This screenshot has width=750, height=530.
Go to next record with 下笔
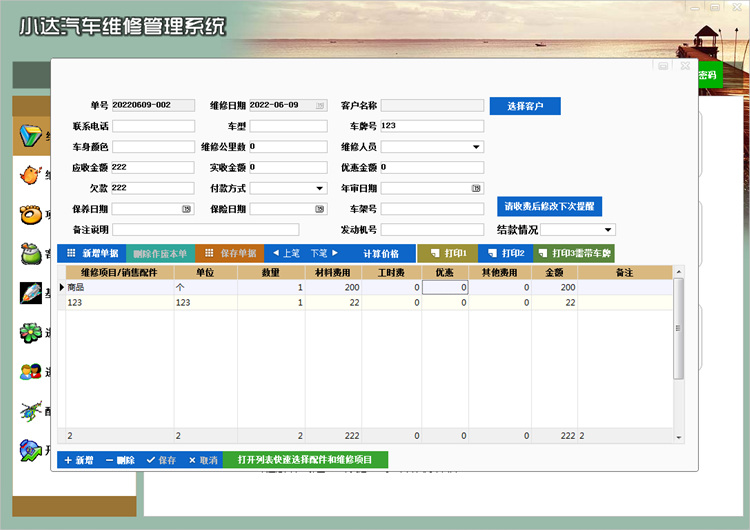tap(324, 254)
